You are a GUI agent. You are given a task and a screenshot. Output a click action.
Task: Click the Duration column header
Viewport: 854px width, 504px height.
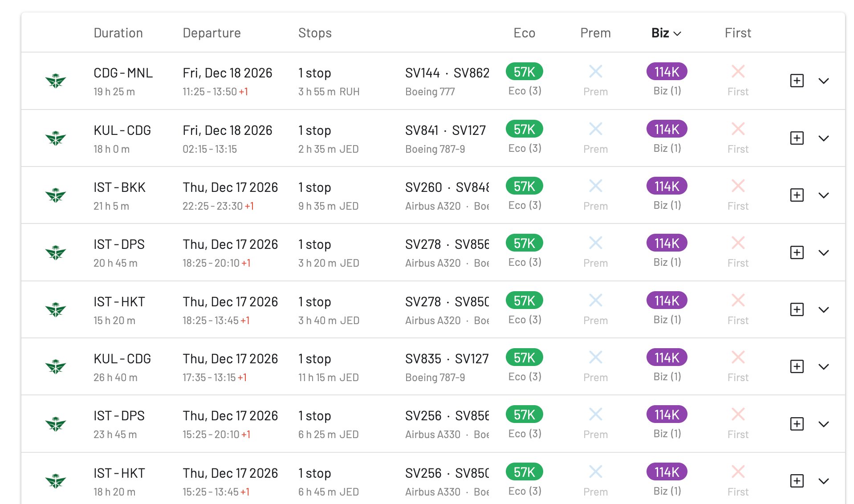point(118,33)
